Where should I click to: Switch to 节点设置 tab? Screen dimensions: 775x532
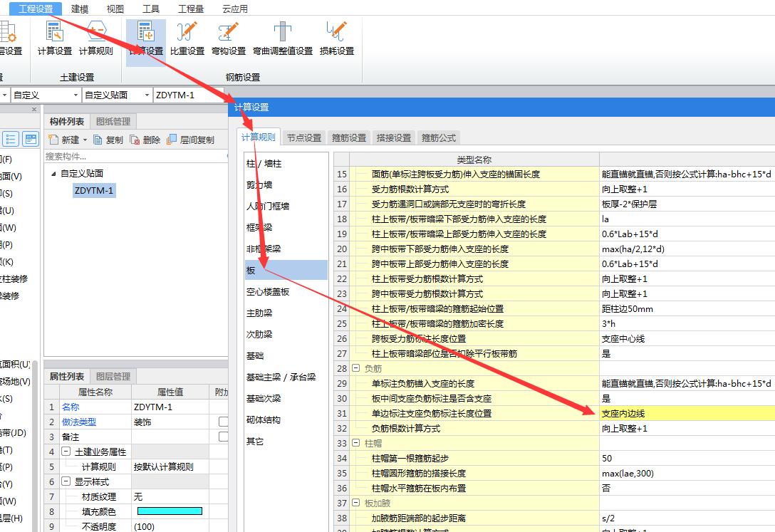(x=304, y=138)
